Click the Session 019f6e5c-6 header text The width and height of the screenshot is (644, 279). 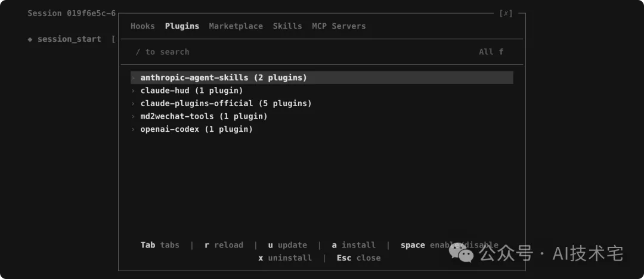tap(72, 14)
